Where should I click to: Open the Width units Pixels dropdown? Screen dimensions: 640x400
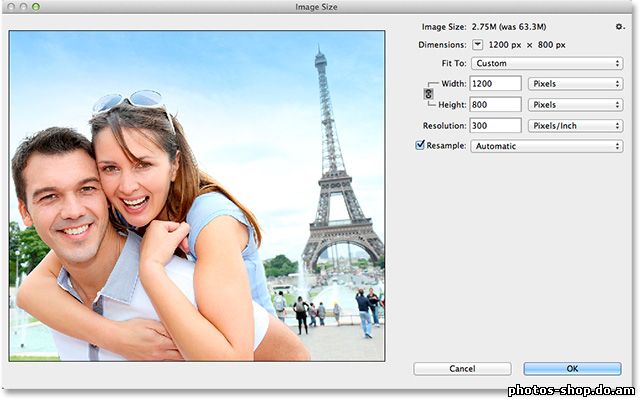[x=575, y=84]
